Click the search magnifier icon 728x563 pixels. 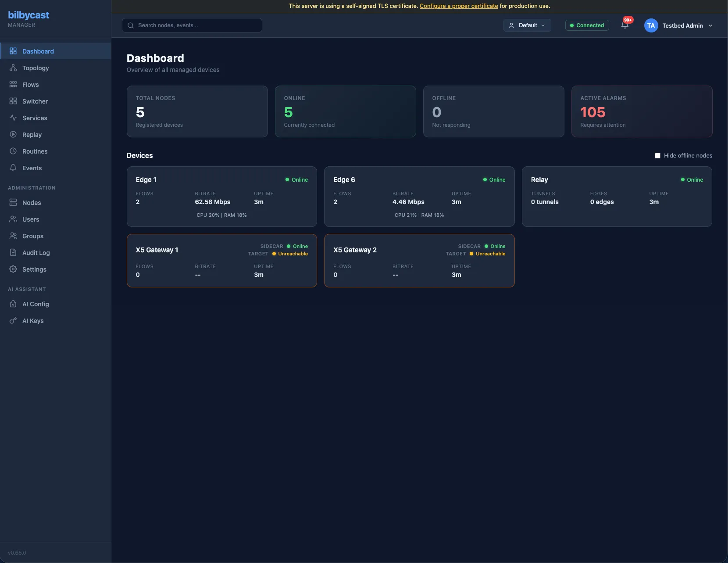(x=131, y=25)
